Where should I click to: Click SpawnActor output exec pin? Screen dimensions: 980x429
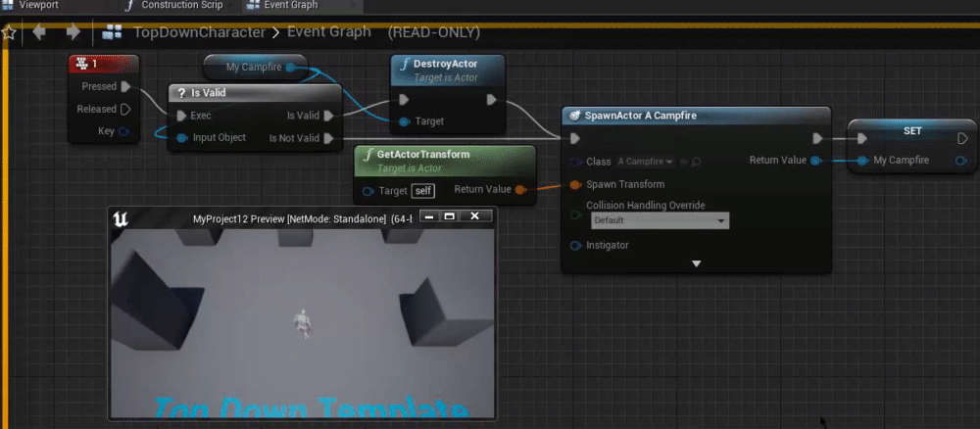(817, 138)
